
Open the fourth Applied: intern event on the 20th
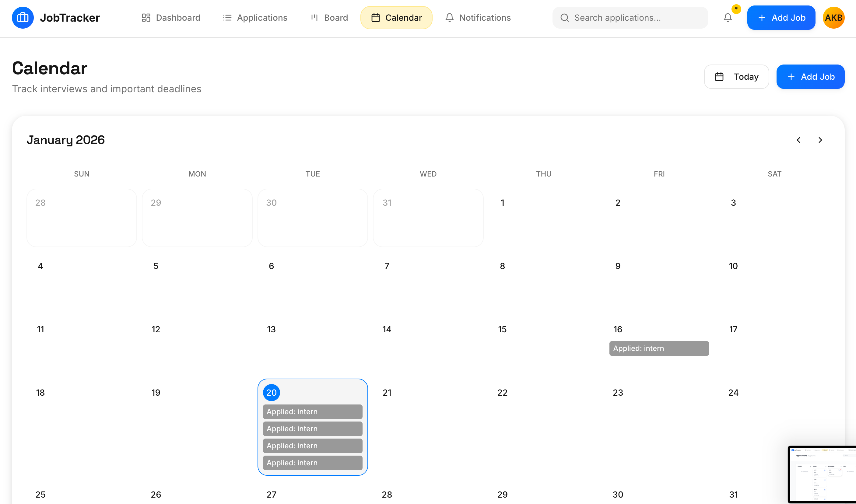[313, 463]
